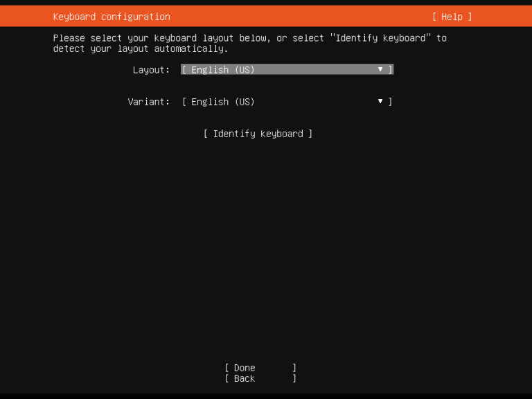Open the Variant English (US) selector
532x399 pixels.
tap(287, 101)
